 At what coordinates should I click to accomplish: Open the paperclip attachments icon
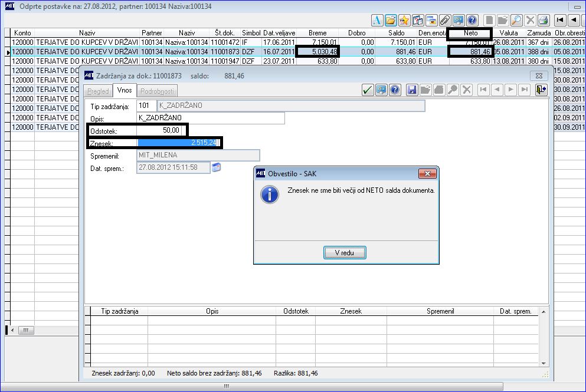(x=445, y=20)
